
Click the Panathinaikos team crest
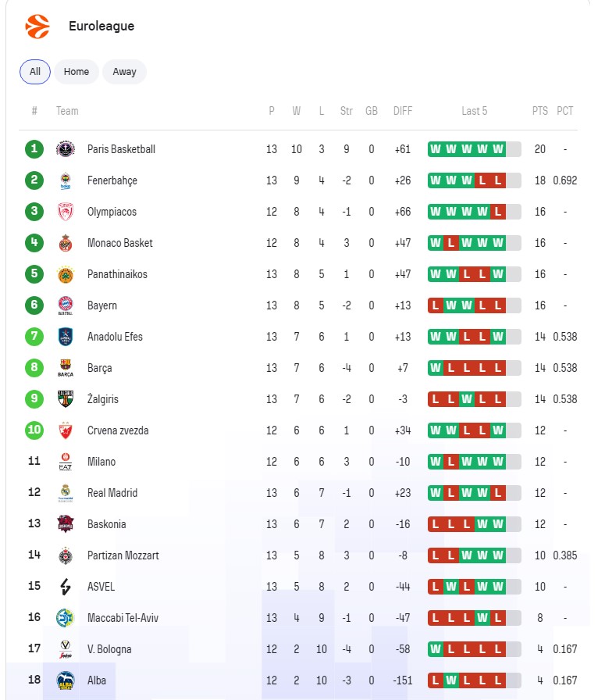[66, 274]
